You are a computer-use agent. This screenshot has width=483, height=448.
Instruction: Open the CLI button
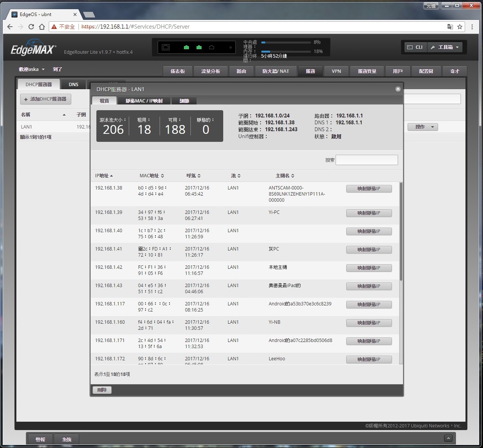(415, 47)
